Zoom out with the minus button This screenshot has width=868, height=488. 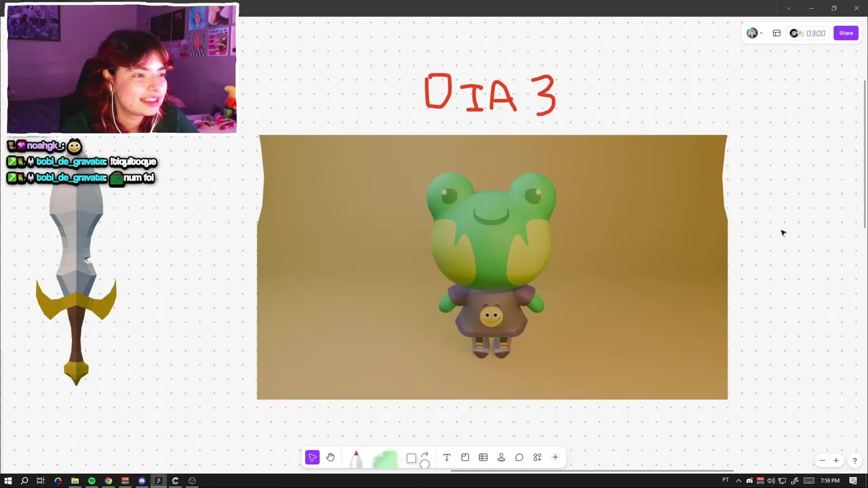(822, 461)
